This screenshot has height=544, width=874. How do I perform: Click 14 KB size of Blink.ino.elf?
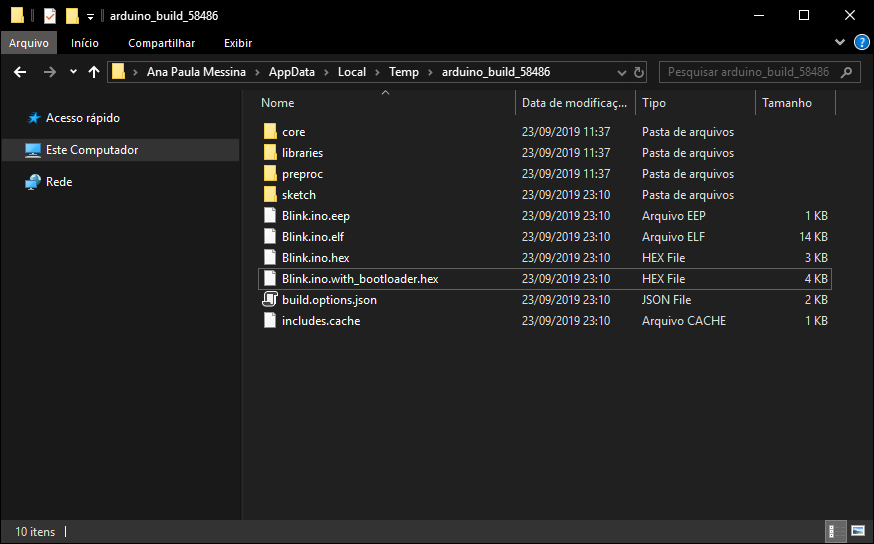813,237
